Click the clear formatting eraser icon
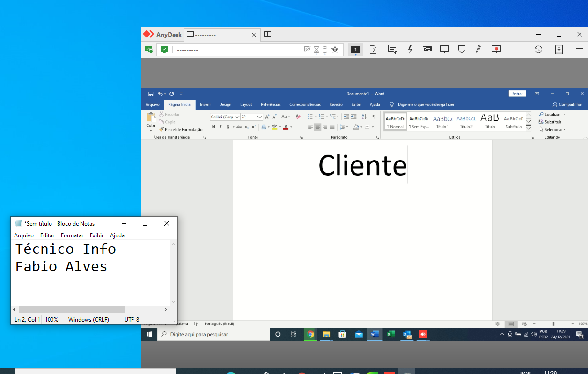This screenshot has width=588, height=374. [x=298, y=117]
